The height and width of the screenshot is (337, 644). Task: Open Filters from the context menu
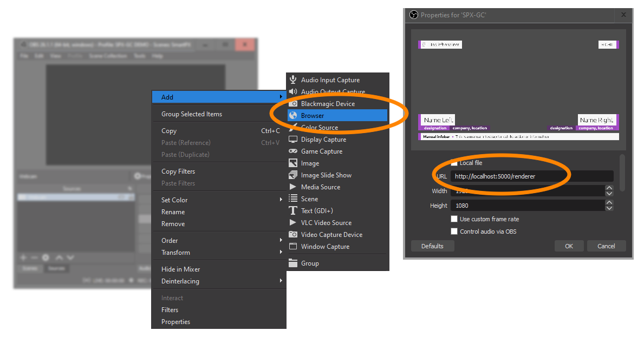[x=218, y=309]
